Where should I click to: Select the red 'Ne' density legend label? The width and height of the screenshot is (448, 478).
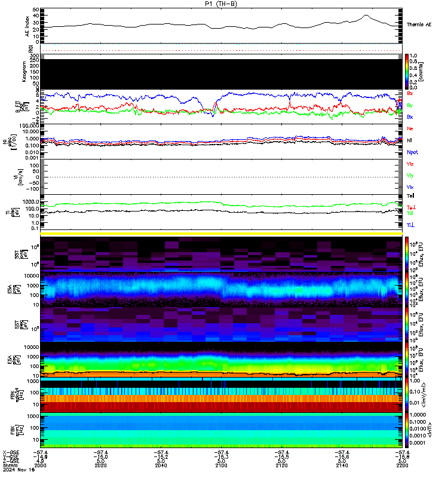pos(410,128)
